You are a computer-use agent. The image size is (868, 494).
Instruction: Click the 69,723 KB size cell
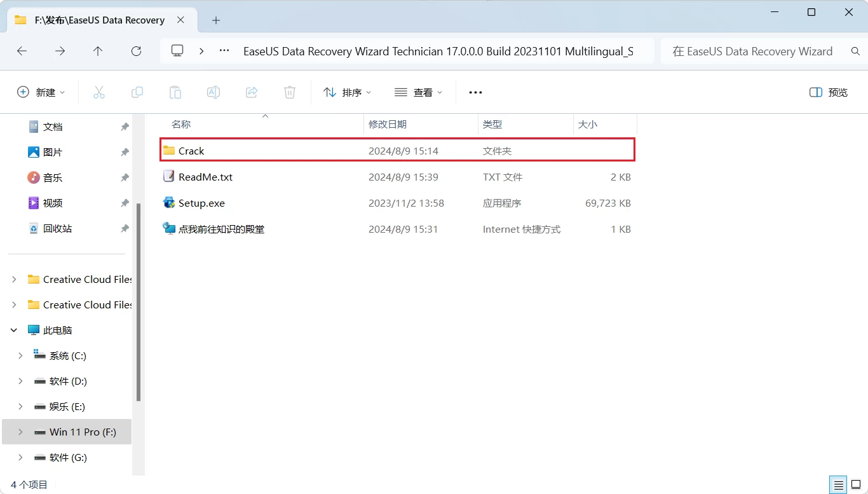coord(608,203)
